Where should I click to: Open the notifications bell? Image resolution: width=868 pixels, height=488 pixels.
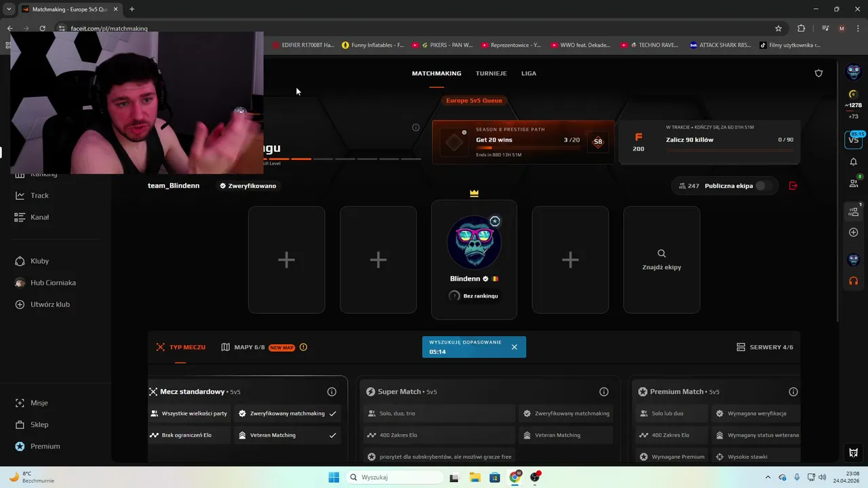(854, 162)
